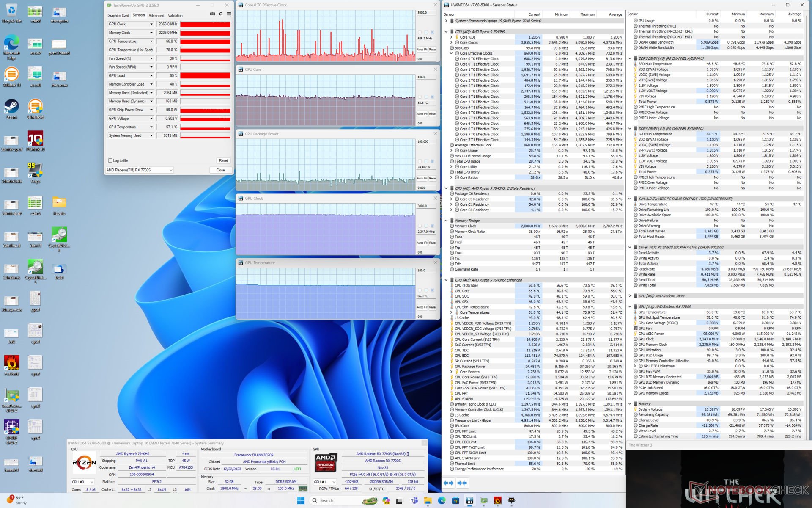Open the GPU Load sensor dropdown
Viewport: 812px width, 508px height.
point(151,75)
